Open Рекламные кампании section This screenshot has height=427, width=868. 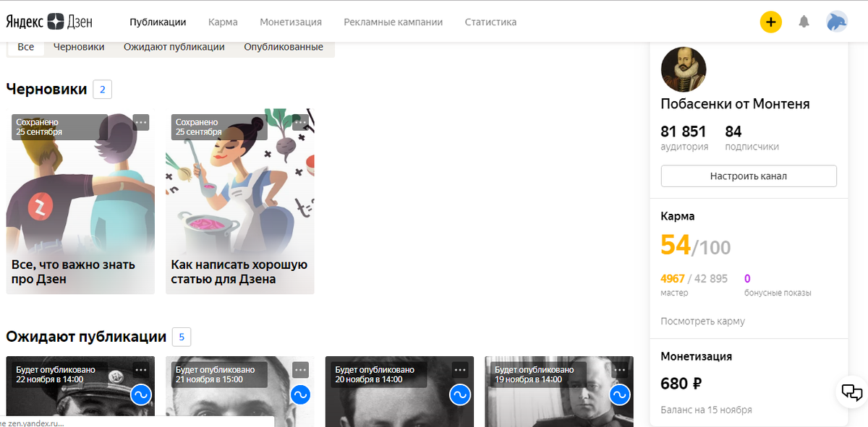(393, 22)
